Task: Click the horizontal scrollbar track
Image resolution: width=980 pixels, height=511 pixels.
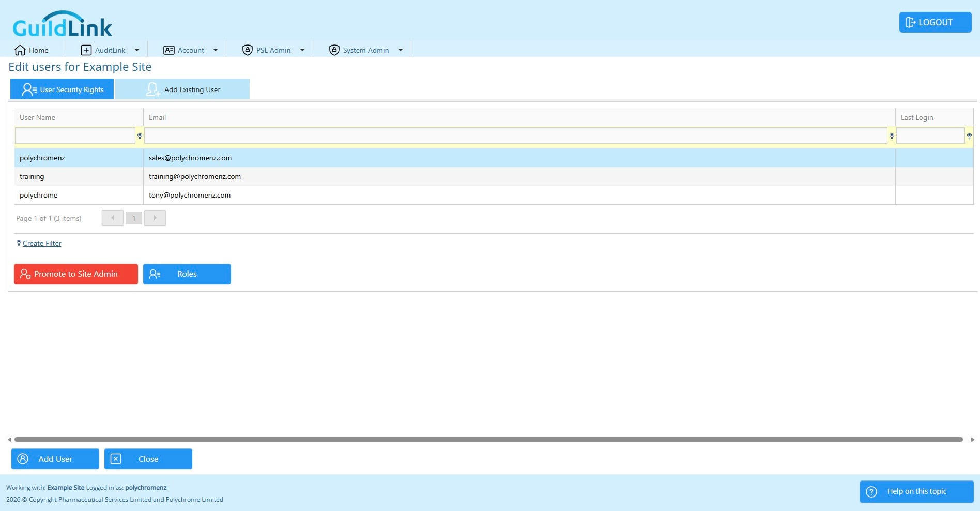Action: pyautogui.click(x=488, y=439)
